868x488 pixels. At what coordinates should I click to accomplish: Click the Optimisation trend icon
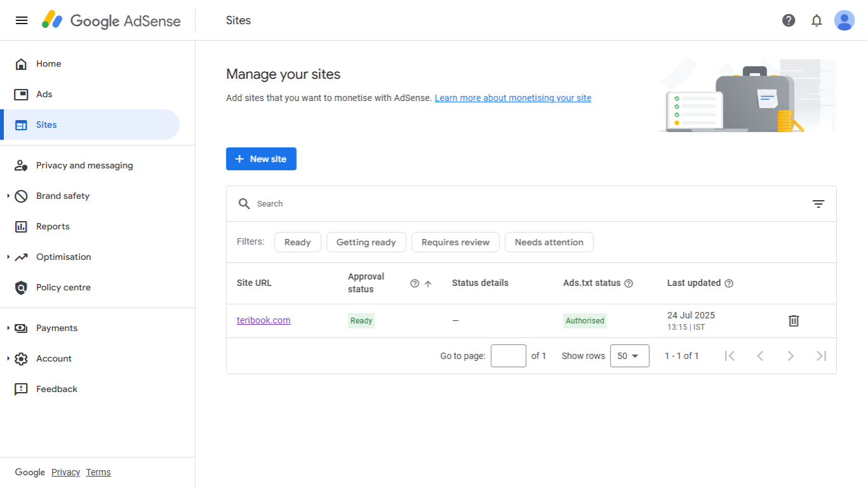click(21, 257)
